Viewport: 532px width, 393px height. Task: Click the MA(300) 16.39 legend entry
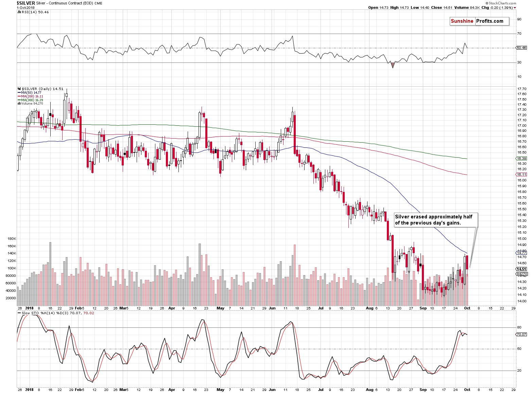point(32,100)
